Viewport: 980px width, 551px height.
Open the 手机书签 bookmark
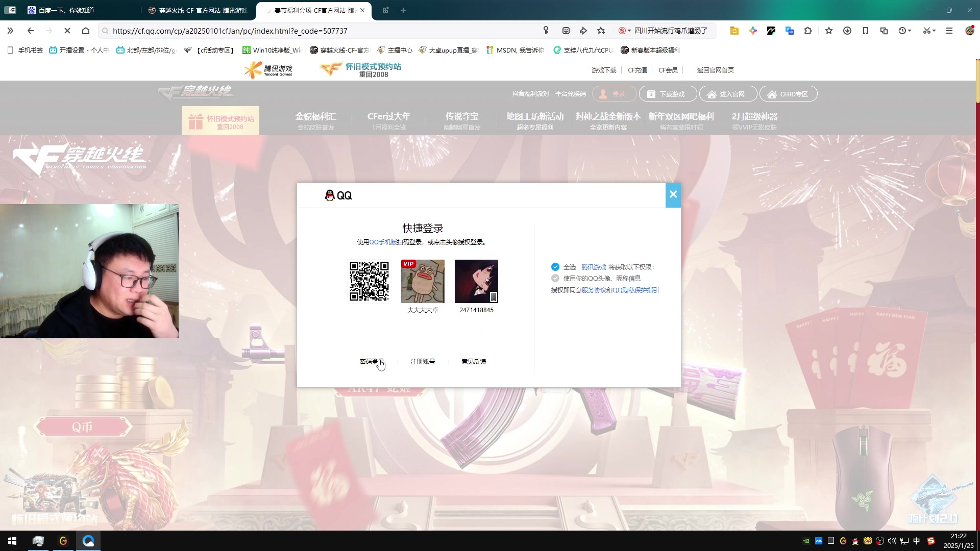(x=25, y=50)
